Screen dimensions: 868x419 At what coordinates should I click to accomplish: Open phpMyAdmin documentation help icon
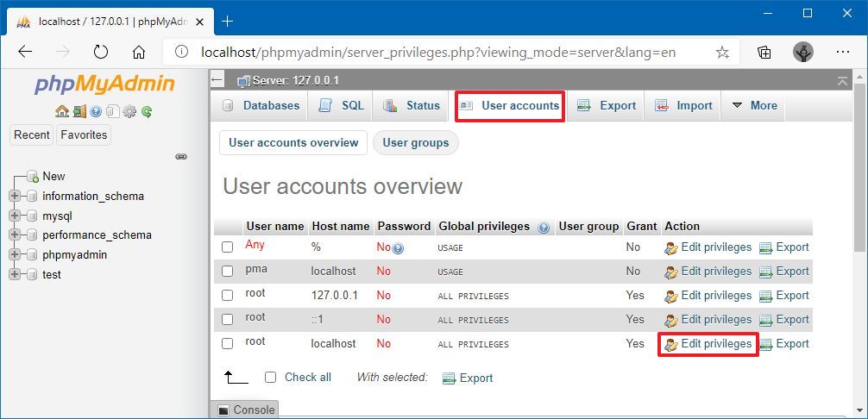pyautogui.click(x=96, y=112)
